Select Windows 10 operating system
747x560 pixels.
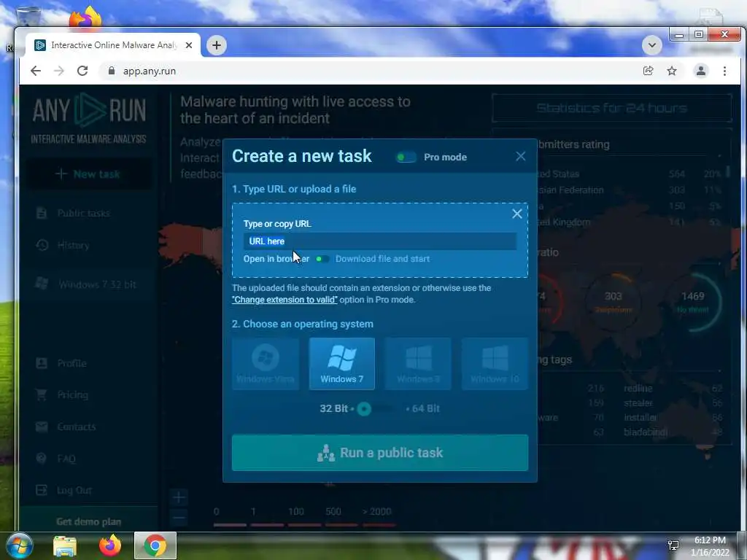(x=495, y=364)
